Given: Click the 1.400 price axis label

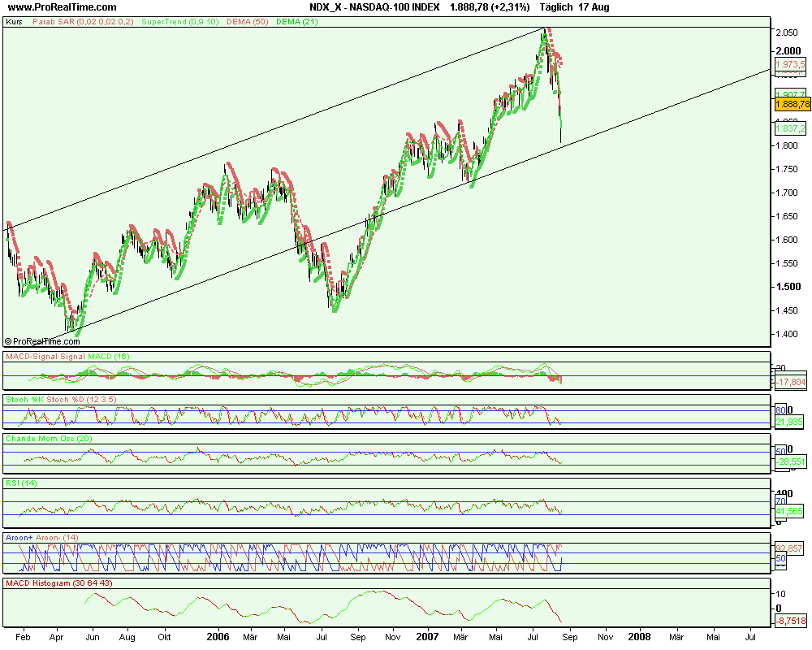Looking at the screenshot, I should tap(787, 334).
